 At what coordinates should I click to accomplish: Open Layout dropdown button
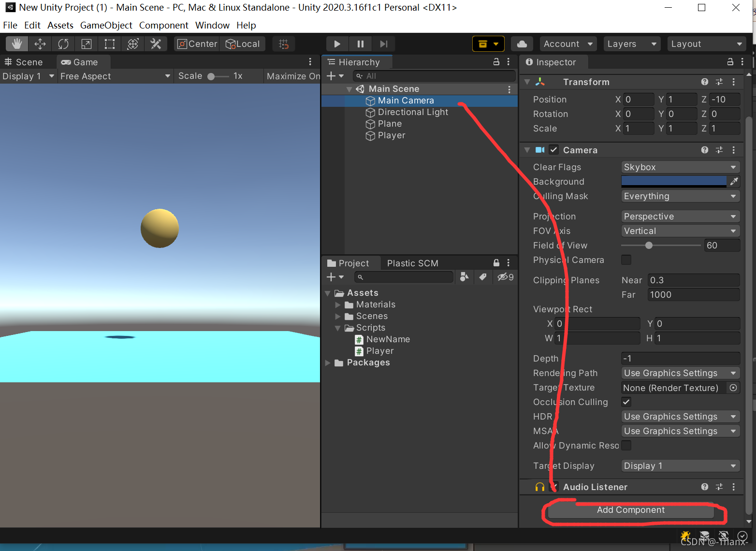click(706, 44)
